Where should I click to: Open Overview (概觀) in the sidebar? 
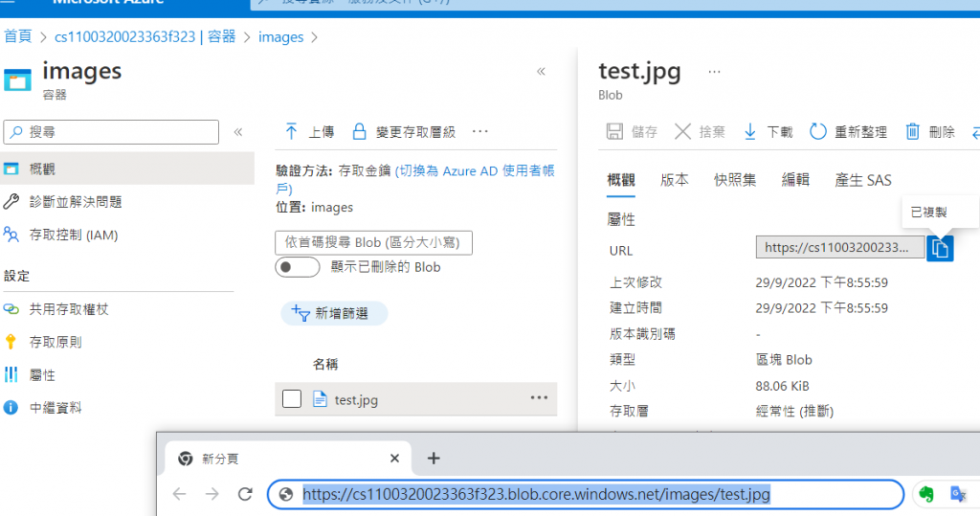click(x=127, y=168)
